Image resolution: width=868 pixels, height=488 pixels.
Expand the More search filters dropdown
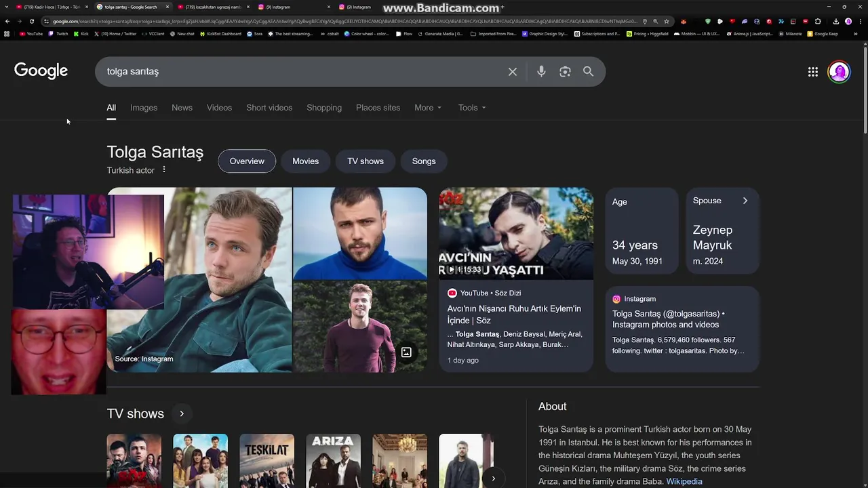point(428,108)
